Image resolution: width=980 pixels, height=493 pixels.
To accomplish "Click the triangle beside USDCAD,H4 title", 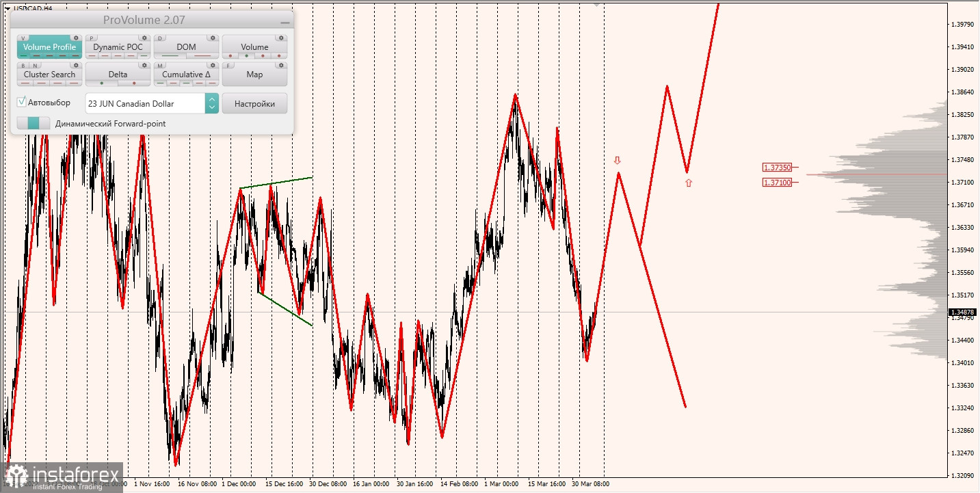I will pyautogui.click(x=7, y=8).
